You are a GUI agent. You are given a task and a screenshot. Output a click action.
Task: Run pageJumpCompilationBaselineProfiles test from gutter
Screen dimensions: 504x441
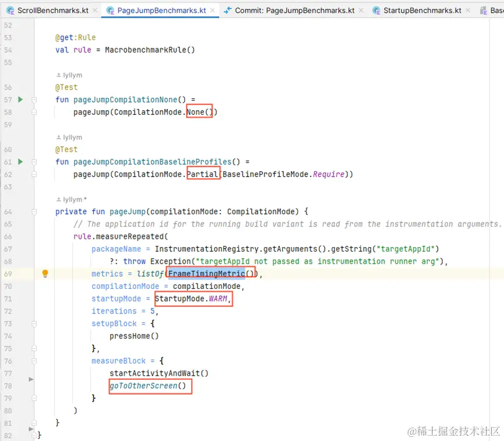(20, 161)
